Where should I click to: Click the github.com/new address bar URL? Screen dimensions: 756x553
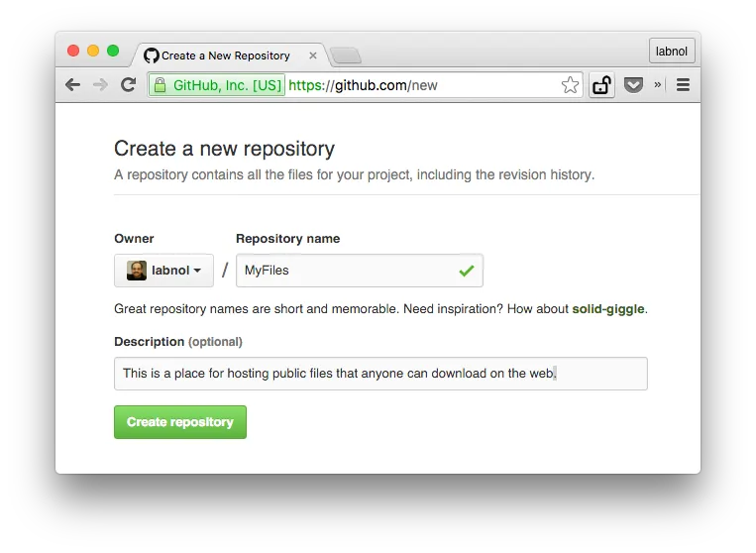[x=363, y=85]
